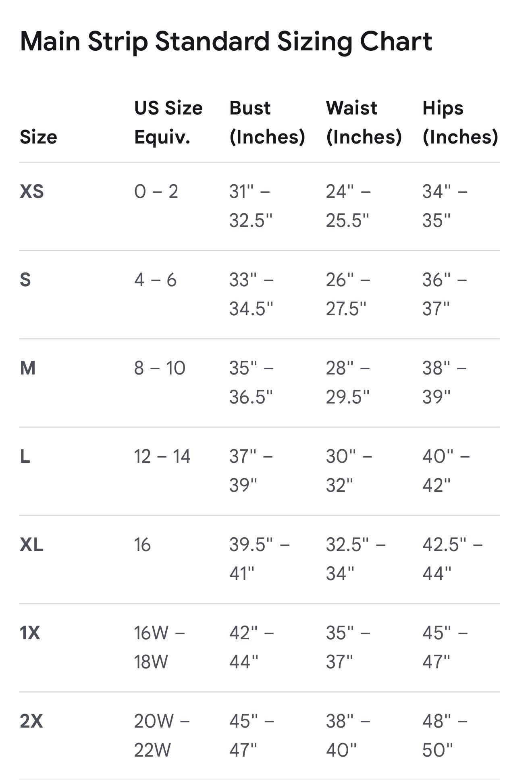
Task: Select the 20W – 22W US size cell
Action: point(162,736)
